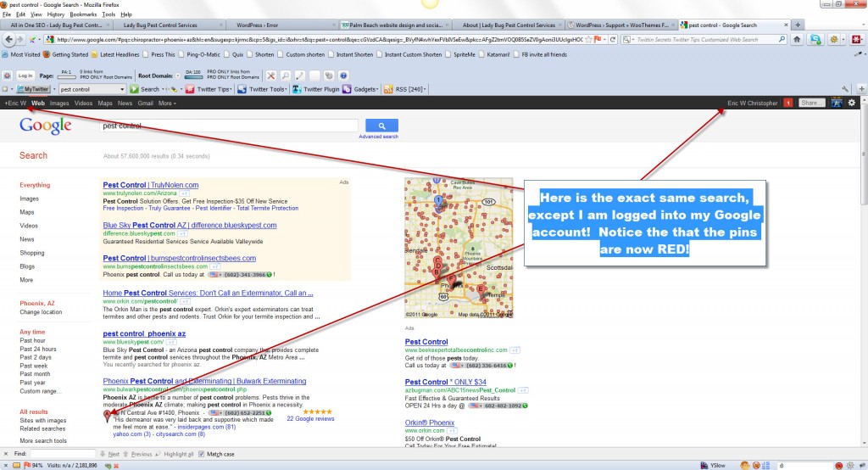Screen dimensions: 868x470
Task: Click the Log In button on SEO toolbar
Action: [x=25, y=76]
